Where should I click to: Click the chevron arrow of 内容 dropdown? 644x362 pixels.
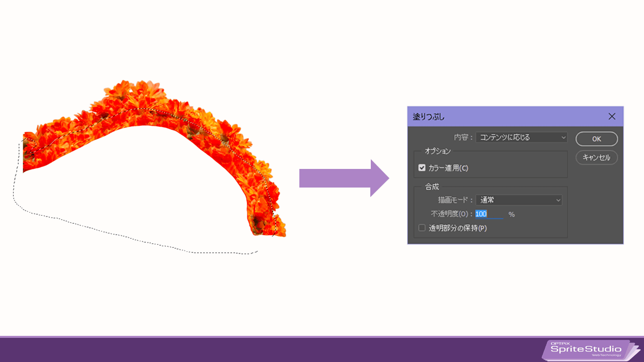[563, 137]
